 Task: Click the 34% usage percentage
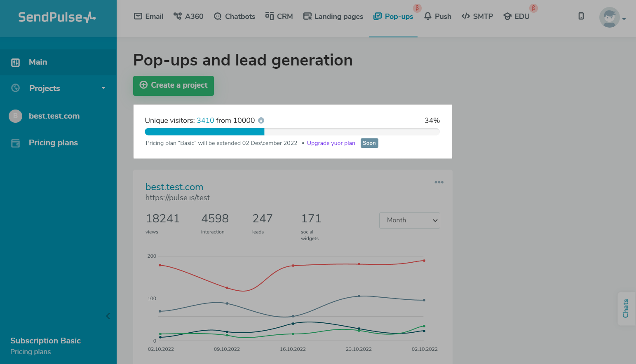pyautogui.click(x=432, y=120)
